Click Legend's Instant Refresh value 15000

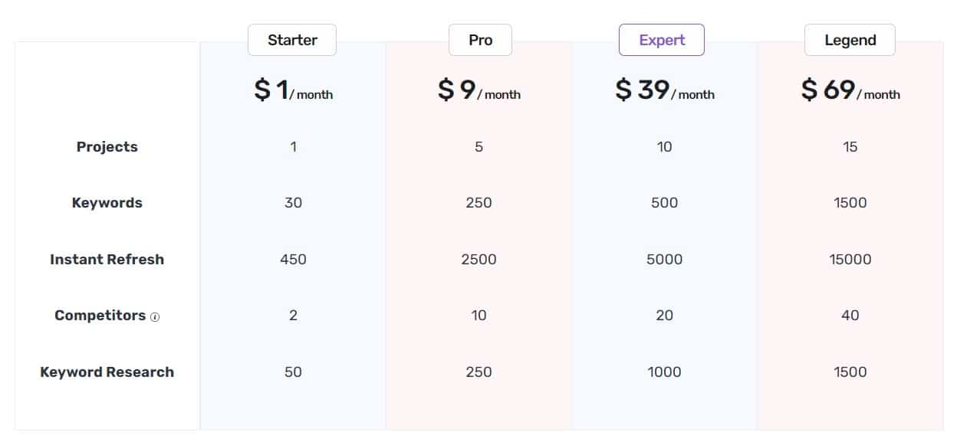tap(850, 260)
